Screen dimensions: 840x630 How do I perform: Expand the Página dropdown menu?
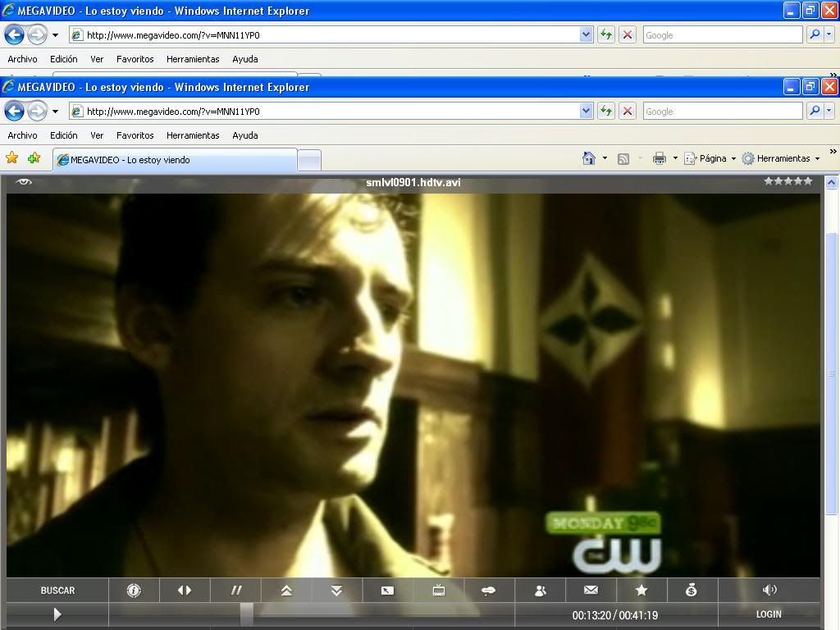click(710, 158)
